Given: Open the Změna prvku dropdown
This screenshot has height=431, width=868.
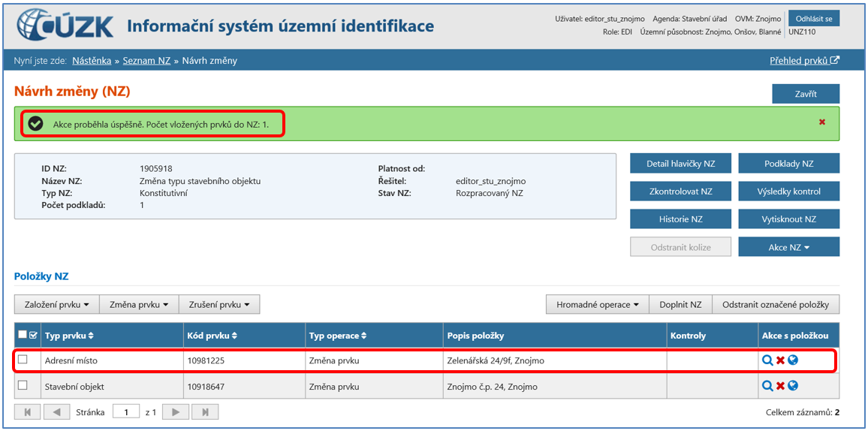Looking at the screenshot, I should 139,304.
